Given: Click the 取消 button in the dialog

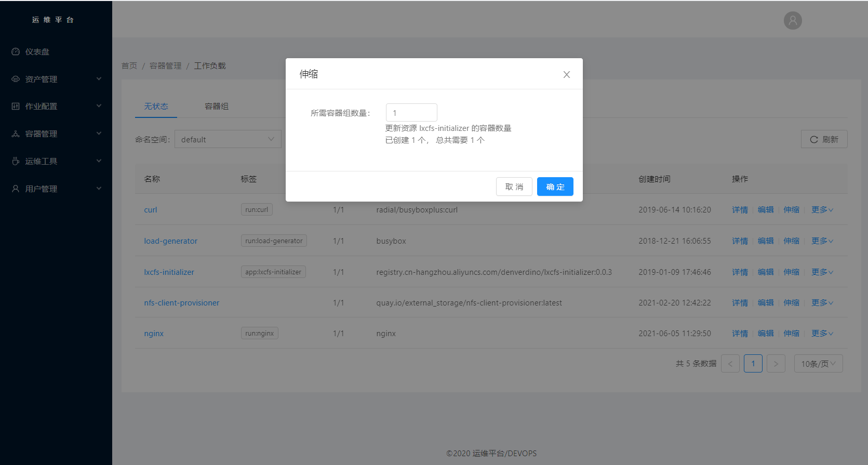Looking at the screenshot, I should [514, 187].
